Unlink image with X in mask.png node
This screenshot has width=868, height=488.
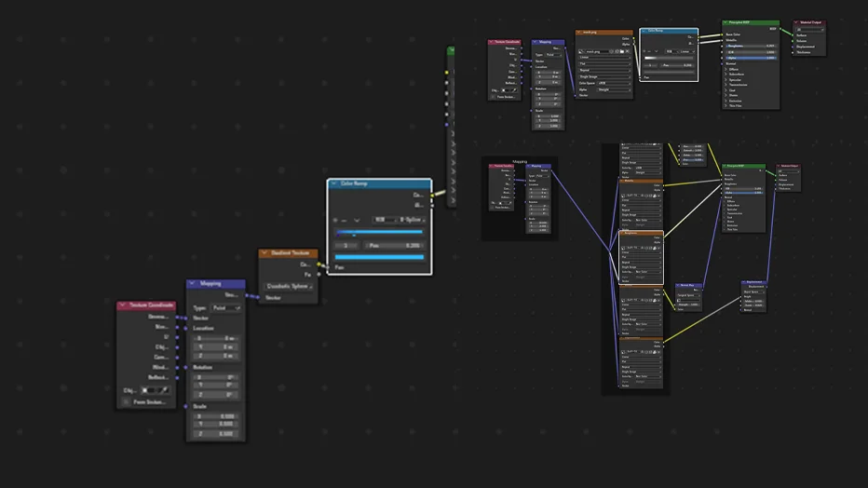click(x=627, y=51)
